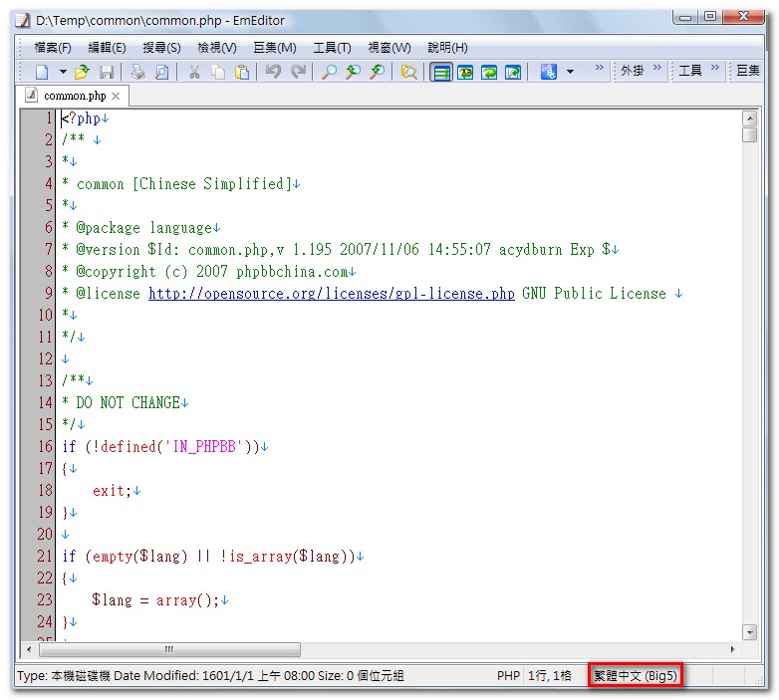
Task: Open the opensource.org gpl-license link
Action: pyautogui.click(x=332, y=294)
